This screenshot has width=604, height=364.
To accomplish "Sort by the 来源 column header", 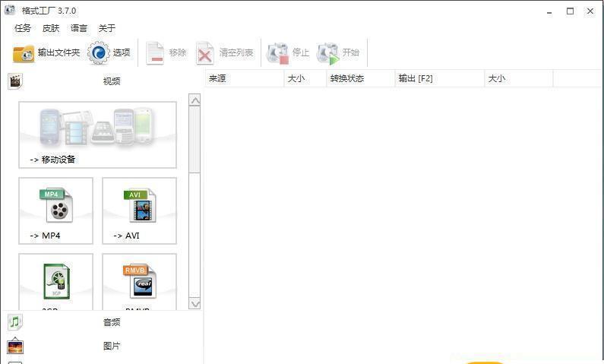I will coord(244,78).
